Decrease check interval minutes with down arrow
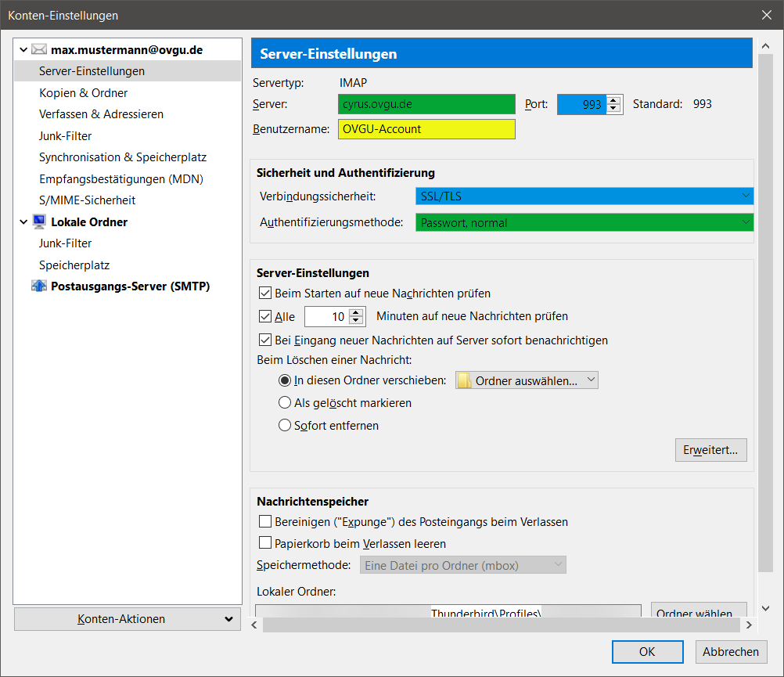Viewport: 784px width, 677px height. point(357,321)
